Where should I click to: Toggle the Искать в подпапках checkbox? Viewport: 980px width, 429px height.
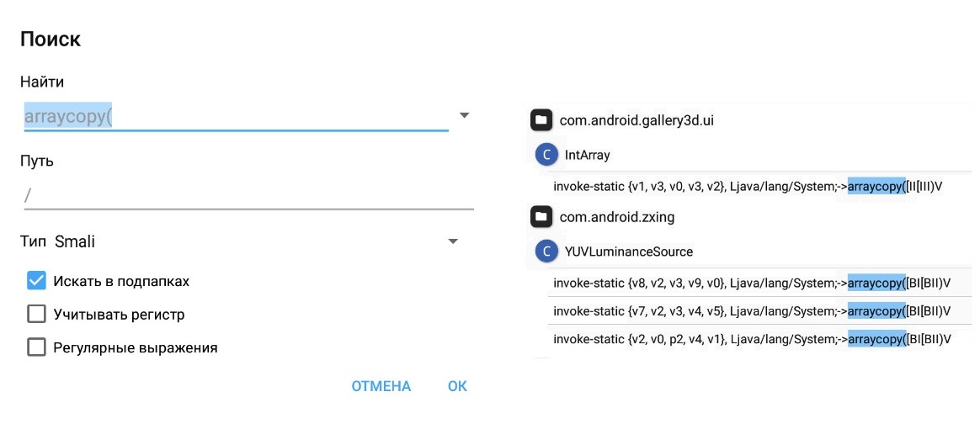tap(37, 281)
